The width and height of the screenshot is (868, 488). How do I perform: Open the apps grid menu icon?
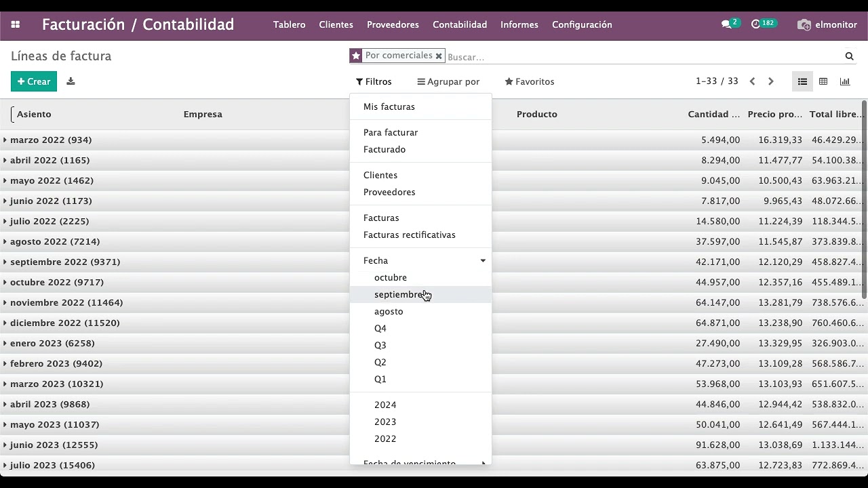[x=16, y=24]
